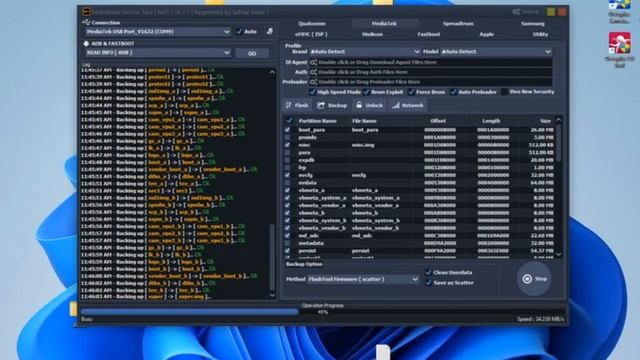Check the preado partition checkbox
This screenshot has height=360, width=640.
click(287, 138)
